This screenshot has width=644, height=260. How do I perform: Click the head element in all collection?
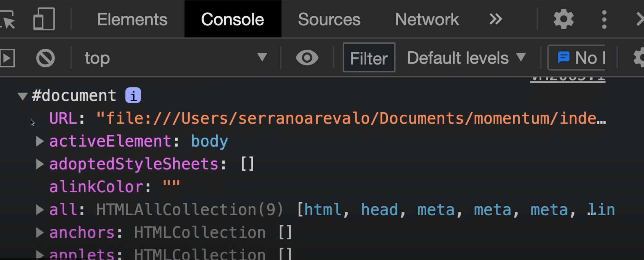(x=379, y=210)
